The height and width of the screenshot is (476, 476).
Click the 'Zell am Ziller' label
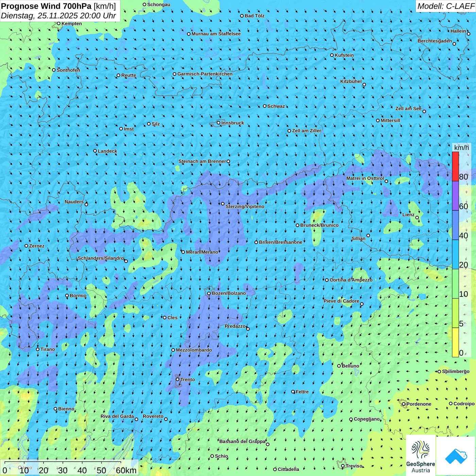pos(306,131)
